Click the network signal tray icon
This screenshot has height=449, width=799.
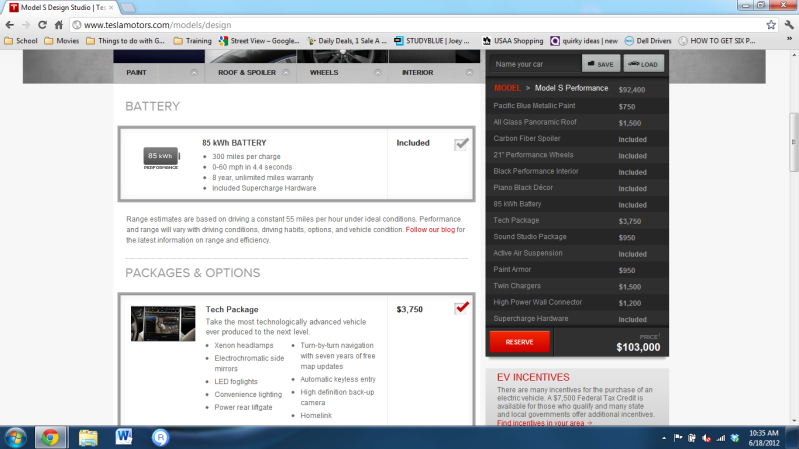pyautogui.click(x=721, y=438)
